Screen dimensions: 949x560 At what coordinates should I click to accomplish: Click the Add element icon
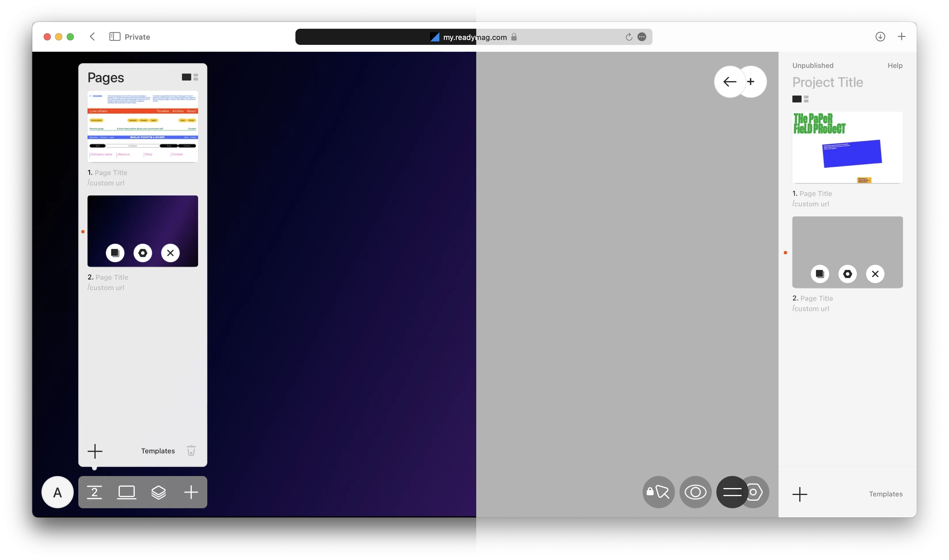(190, 492)
